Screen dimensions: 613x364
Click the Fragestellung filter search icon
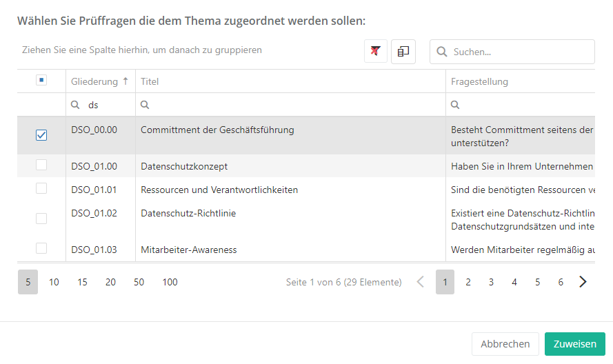tap(455, 105)
